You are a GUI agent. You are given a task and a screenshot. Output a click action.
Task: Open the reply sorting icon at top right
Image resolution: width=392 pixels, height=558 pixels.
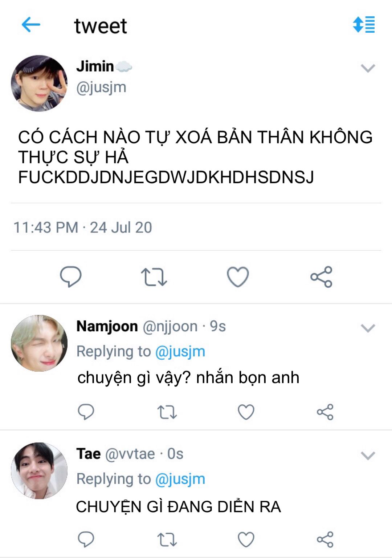(x=364, y=25)
